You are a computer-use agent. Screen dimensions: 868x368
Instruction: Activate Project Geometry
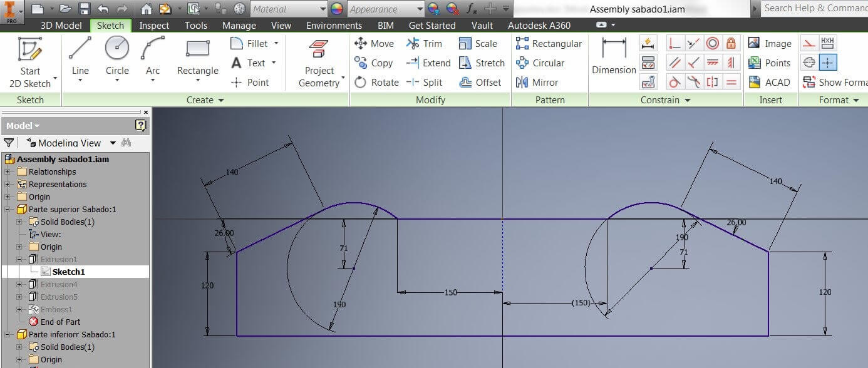pos(320,64)
